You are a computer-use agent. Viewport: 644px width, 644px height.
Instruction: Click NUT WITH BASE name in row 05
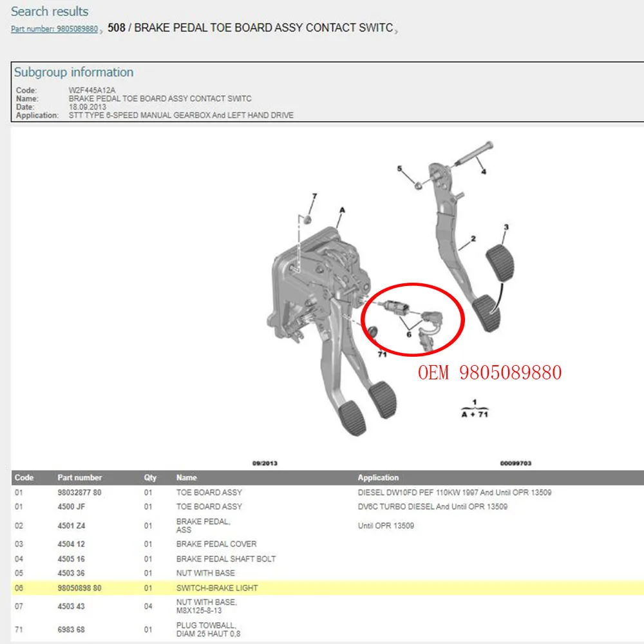[x=205, y=573]
